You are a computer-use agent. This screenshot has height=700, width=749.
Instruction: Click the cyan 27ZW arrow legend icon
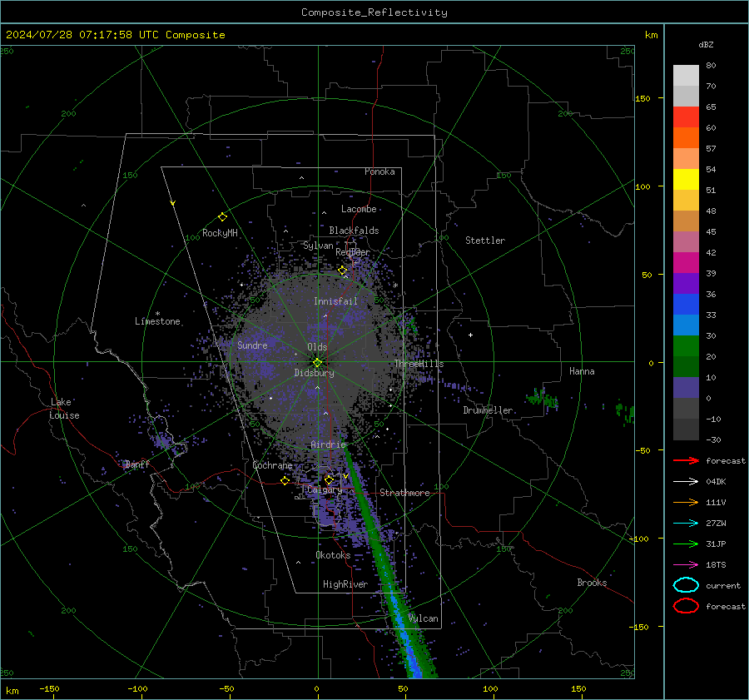coord(686,524)
